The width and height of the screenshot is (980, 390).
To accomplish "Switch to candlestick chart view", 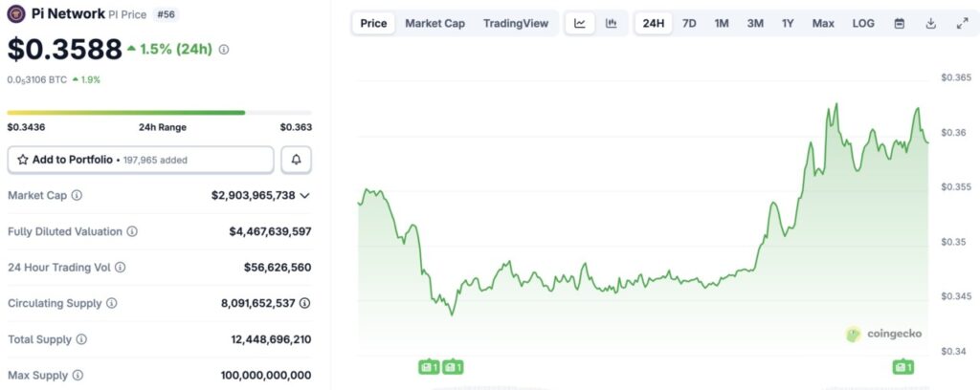I will coord(611,23).
